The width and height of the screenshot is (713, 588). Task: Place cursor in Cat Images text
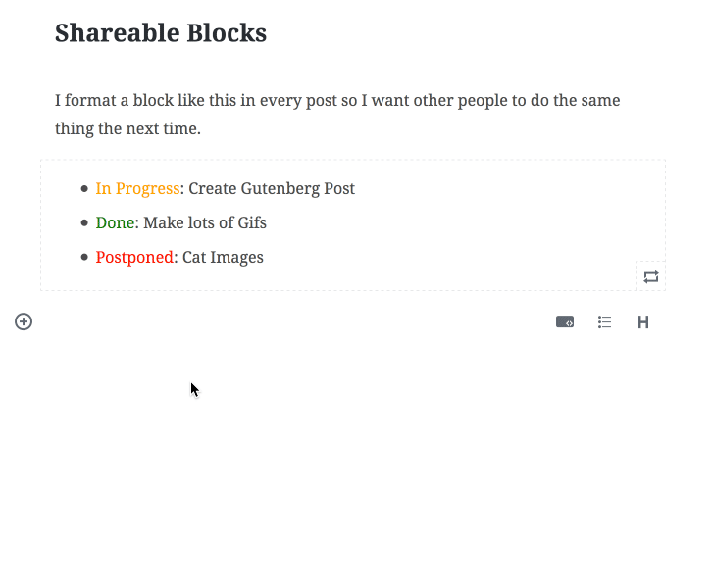coord(223,257)
